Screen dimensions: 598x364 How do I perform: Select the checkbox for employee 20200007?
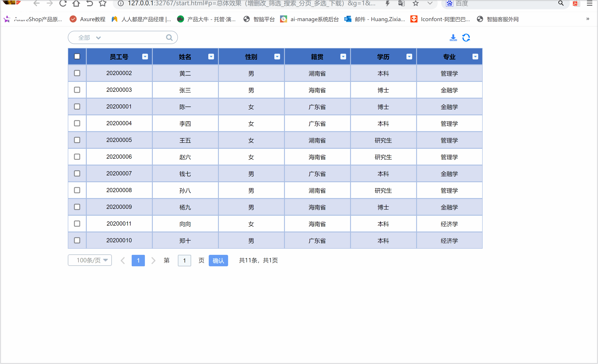[77, 174]
